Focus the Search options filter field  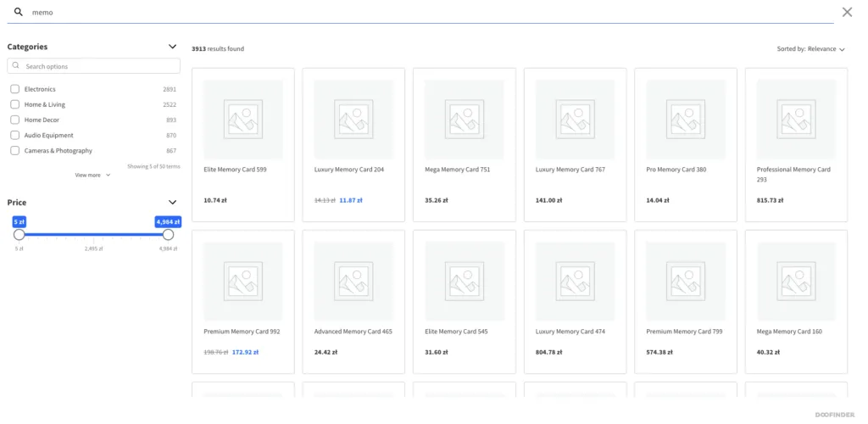pyautogui.click(x=93, y=66)
